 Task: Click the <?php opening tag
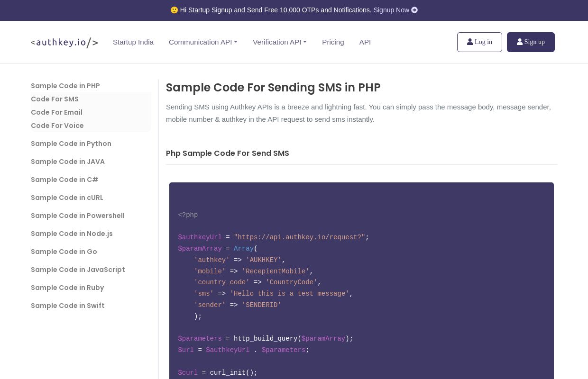point(188,215)
